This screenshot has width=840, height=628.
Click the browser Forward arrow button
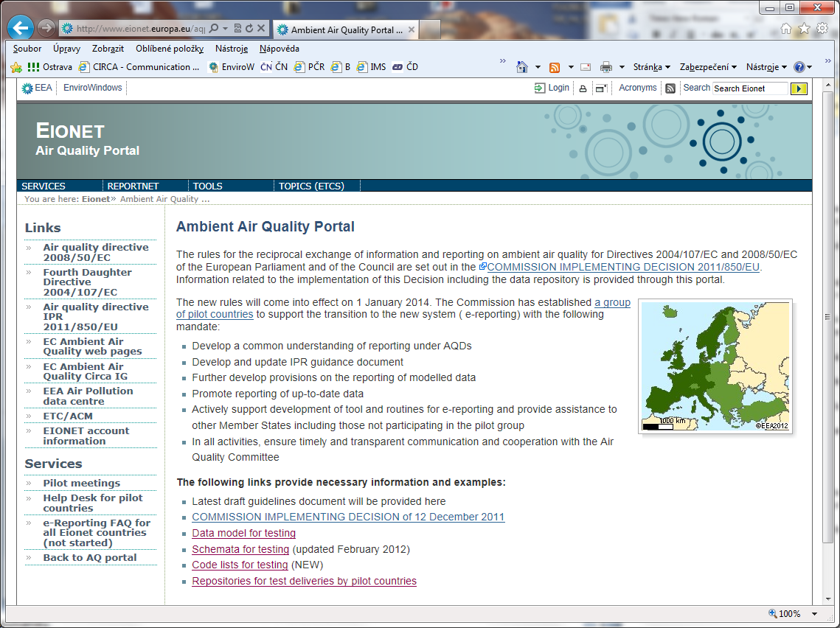tap(46, 28)
